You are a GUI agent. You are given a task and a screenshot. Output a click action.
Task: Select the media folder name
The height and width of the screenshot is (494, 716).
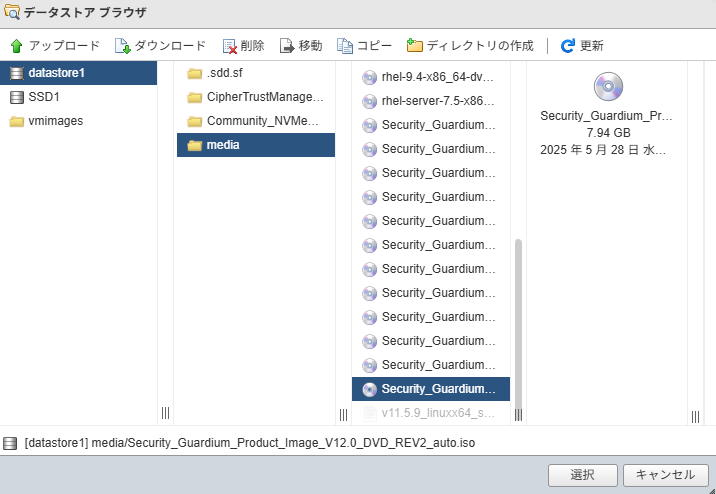223,145
